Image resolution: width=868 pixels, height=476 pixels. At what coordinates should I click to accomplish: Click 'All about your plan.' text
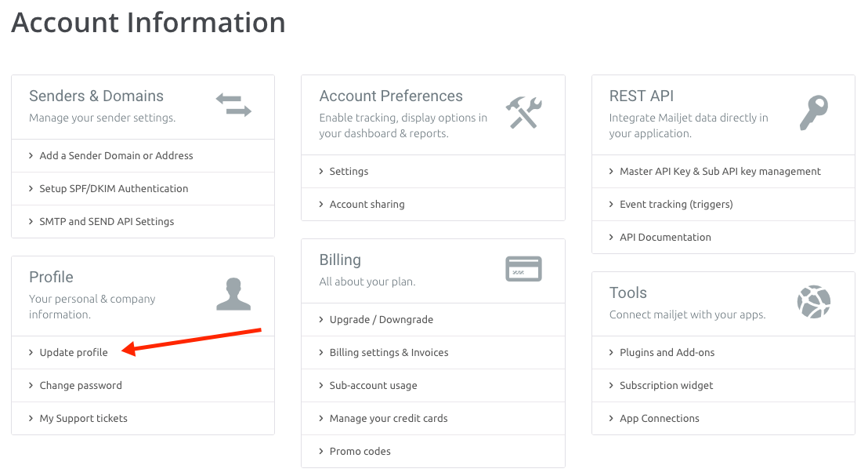[x=367, y=282]
